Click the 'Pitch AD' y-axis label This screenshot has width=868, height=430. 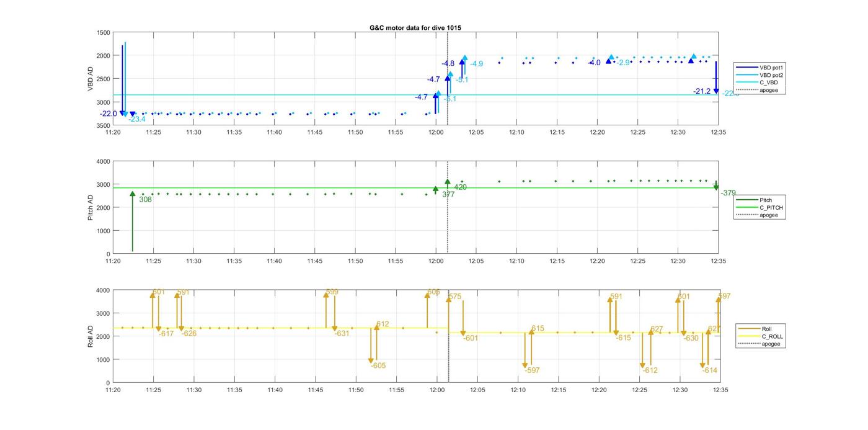point(91,207)
